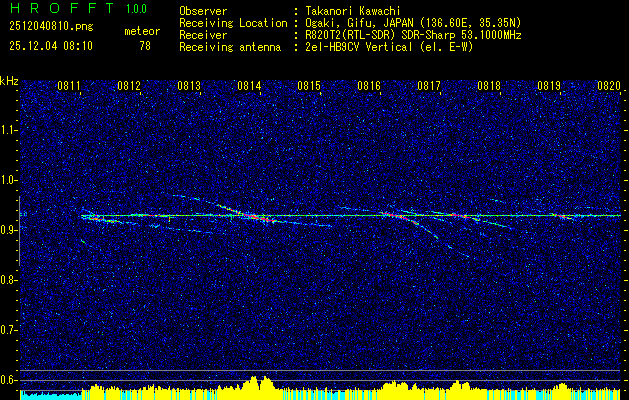Click the 0820 time marker
This screenshot has height=400, width=629.
point(609,85)
